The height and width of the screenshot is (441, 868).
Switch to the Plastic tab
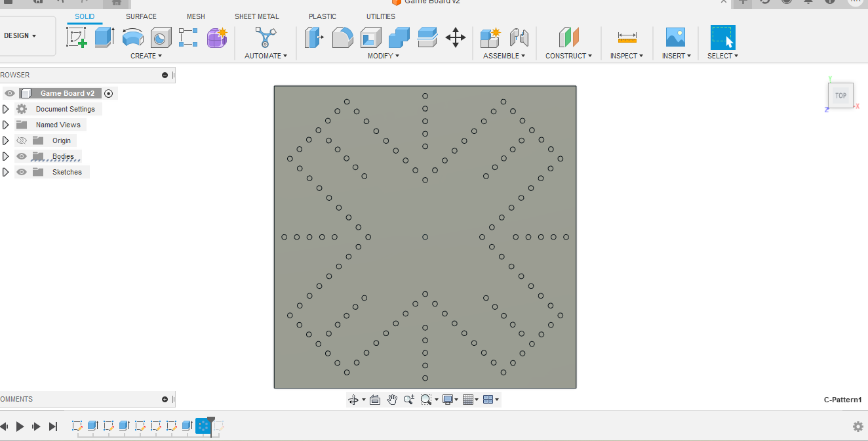[x=323, y=16]
